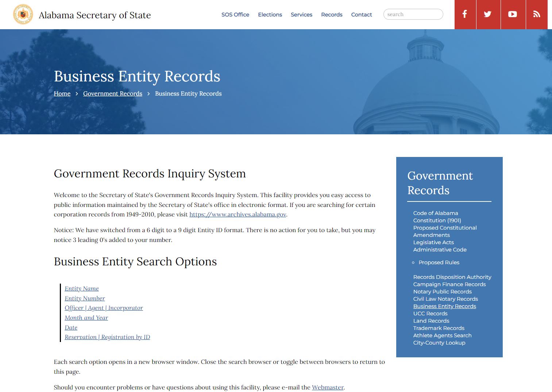Click the search input field
The height and width of the screenshot is (392, 552).
(413, 14)
